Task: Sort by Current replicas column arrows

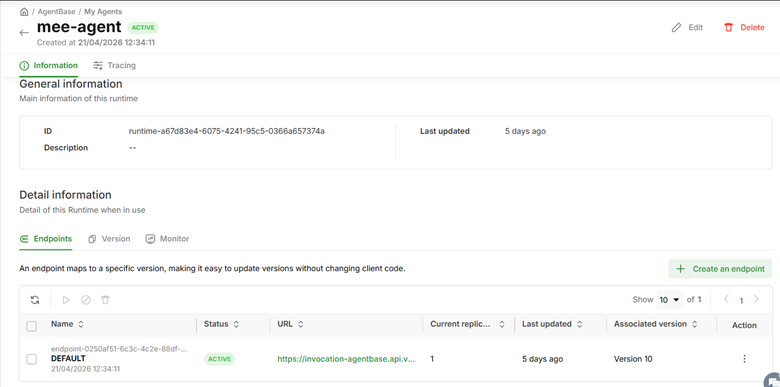Action: point(502,324)
